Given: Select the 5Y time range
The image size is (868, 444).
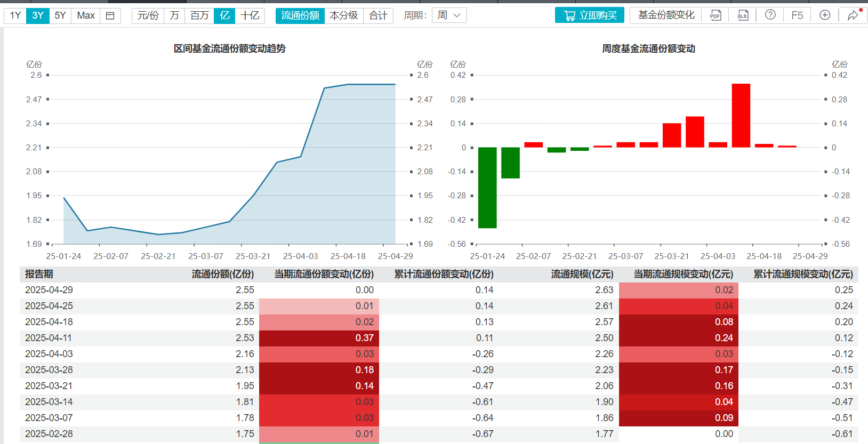Looking at the screenshot, I should [60, 15].
